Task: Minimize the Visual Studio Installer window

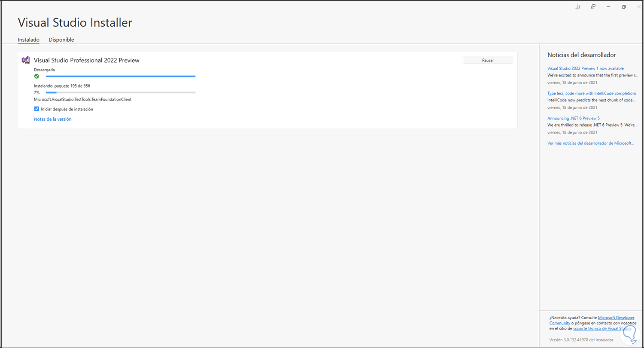Action: [x=608, y=7]
